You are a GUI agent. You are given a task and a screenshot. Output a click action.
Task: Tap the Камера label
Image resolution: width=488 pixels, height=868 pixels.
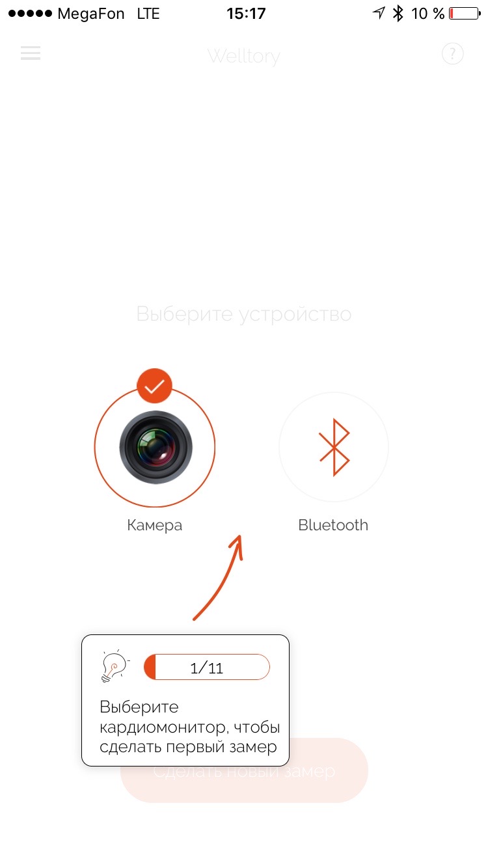(155, 525)
